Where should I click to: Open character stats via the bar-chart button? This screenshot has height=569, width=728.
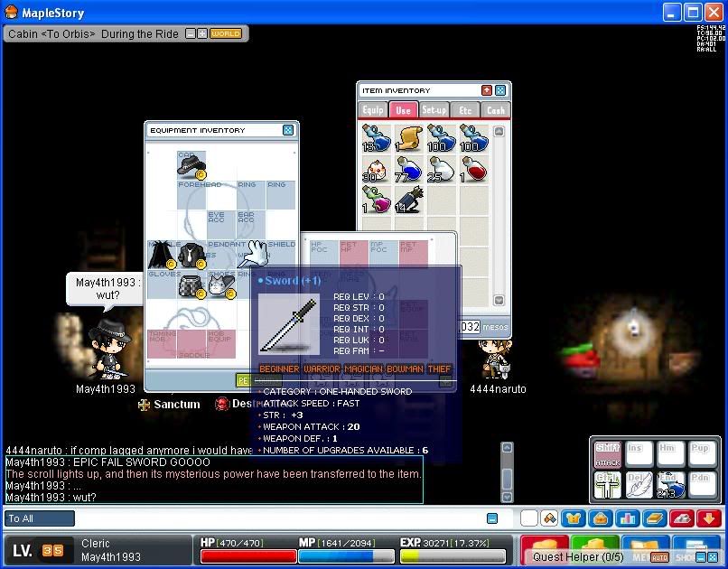click(x=627, y=518)
